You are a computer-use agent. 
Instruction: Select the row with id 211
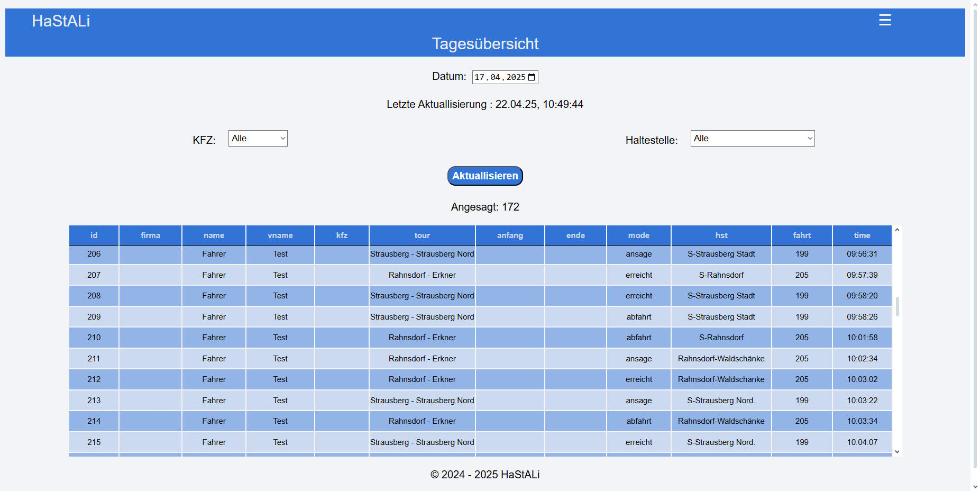pyautogui.click(x=94, y=359)
